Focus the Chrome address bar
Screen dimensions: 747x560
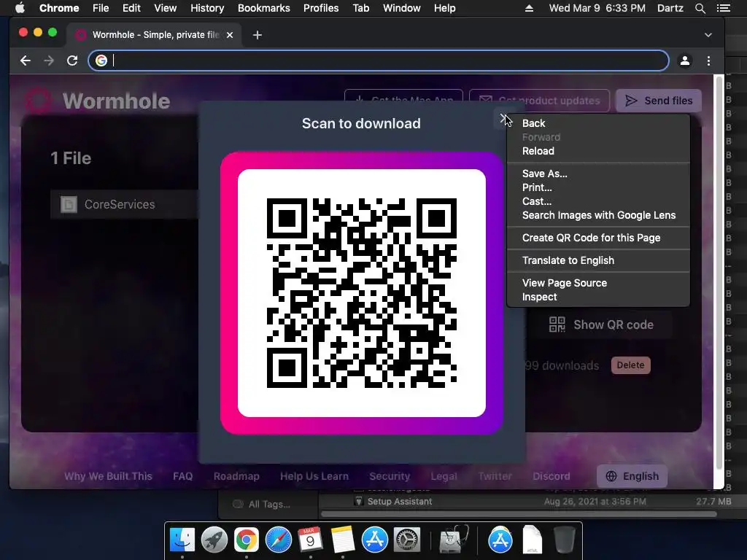[379, 61]
